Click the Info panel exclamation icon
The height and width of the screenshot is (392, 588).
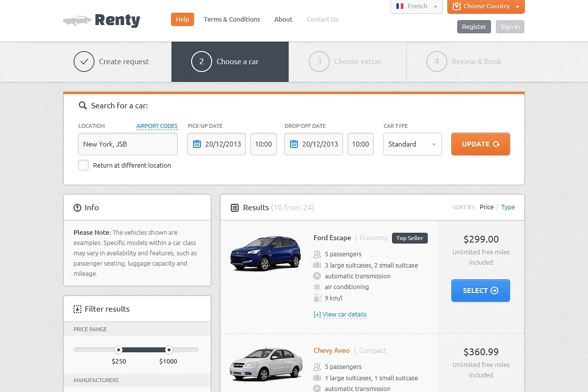click(x=77, y=208)
